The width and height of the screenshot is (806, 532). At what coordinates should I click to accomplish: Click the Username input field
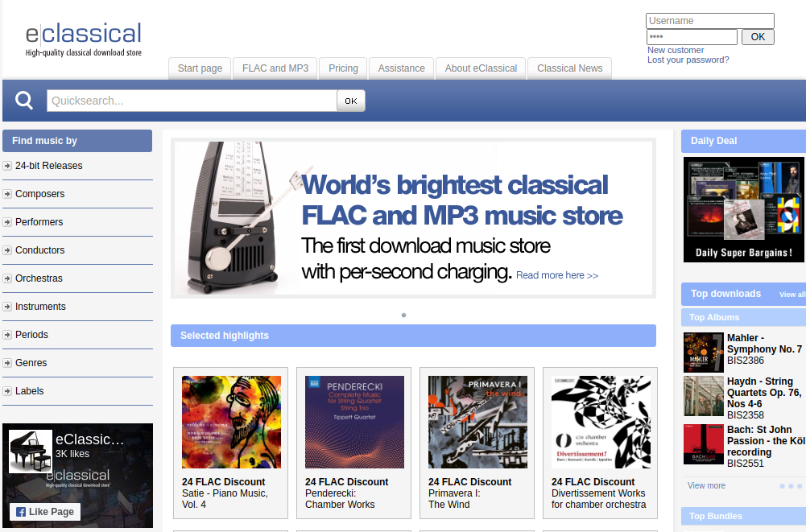click(710, 21)
